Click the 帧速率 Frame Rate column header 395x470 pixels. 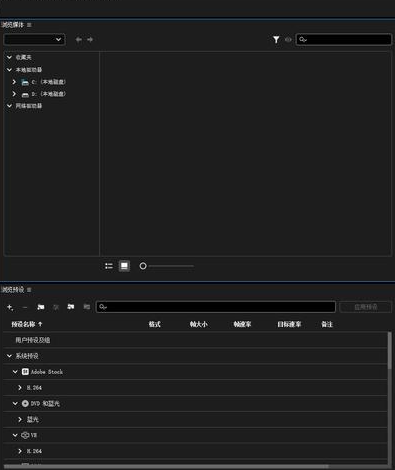(x=242, y=324)
